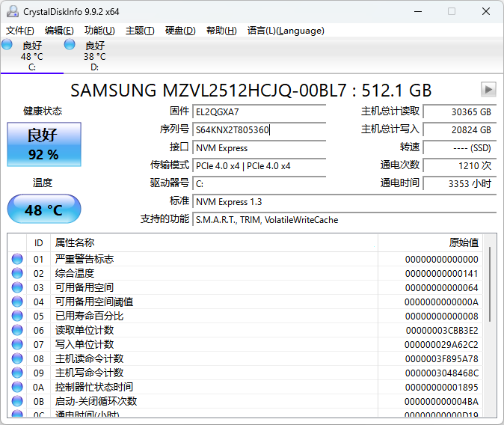
Task: Click the 属性名称 column header
Action: (x=214, y=243)
